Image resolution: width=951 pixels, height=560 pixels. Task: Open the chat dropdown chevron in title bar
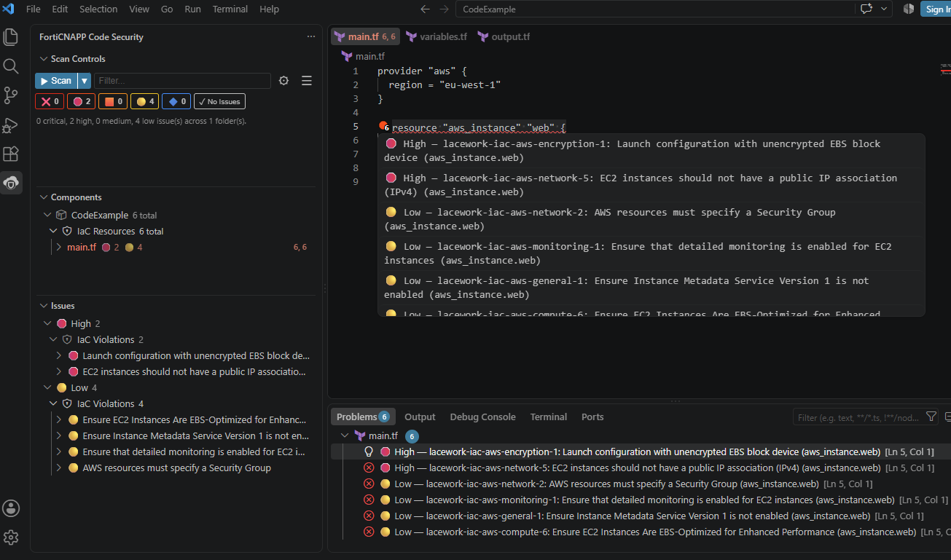point(885,9)
